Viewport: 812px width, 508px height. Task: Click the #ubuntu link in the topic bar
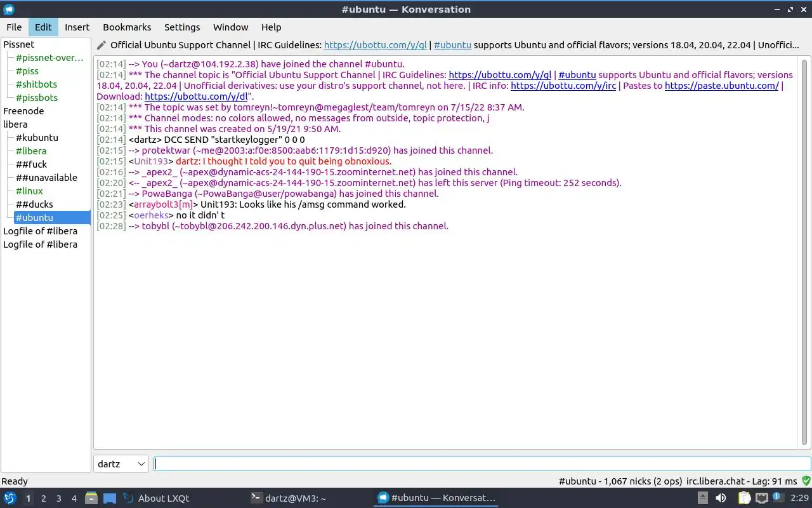click(452, 45)
